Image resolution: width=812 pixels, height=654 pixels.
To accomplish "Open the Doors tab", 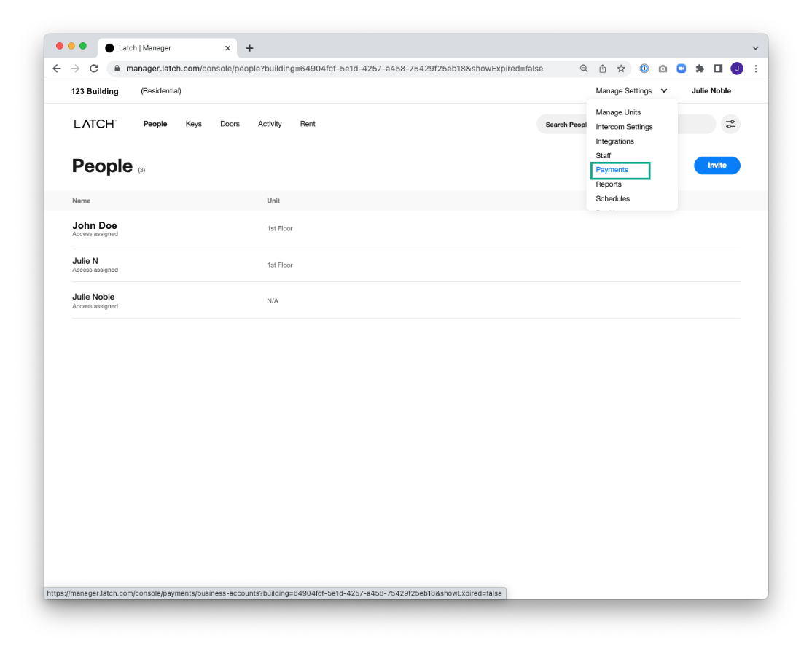I will click(x=230, y=124).
